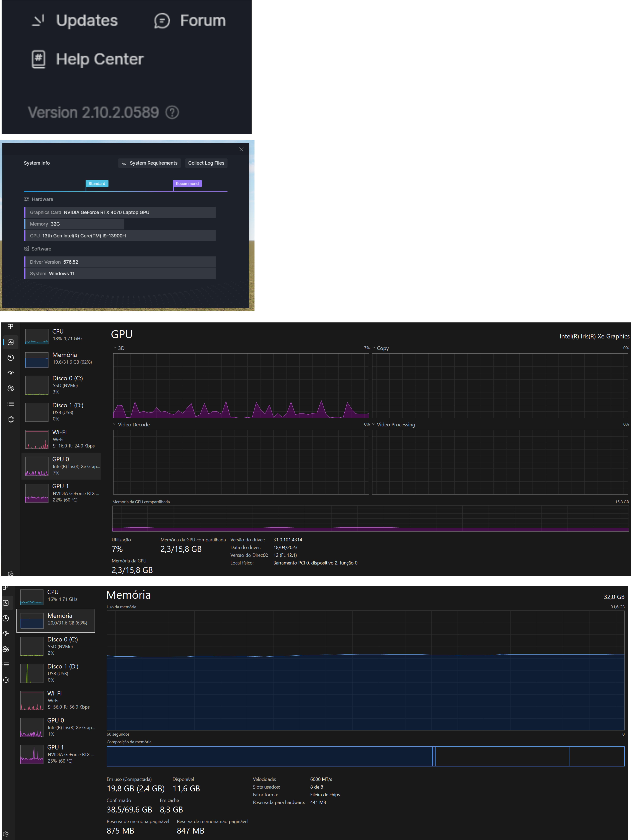The width and height of the screenshot is (631, 840).
Task: Open Users icon in GPU Task Manager sidebar
Action: point(11,388)
